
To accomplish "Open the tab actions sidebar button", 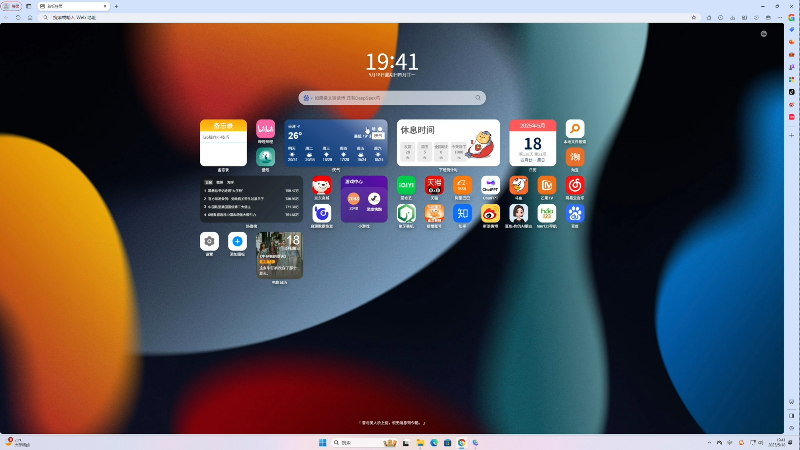I will point(29,6).
